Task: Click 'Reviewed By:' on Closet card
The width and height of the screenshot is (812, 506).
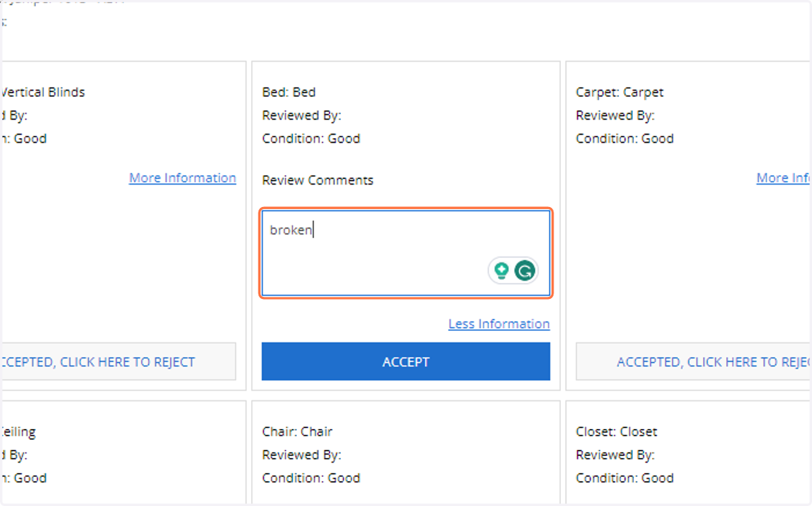Action: pyautogui.click(x=616, y=455)
